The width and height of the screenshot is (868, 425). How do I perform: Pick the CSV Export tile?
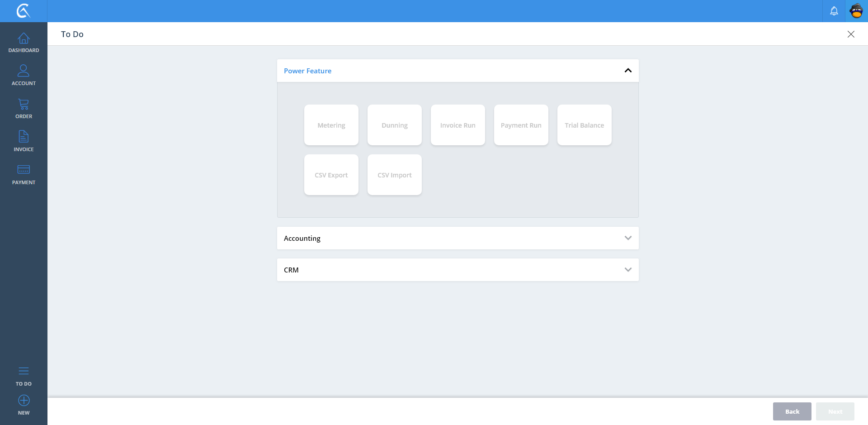coord(331,175)
